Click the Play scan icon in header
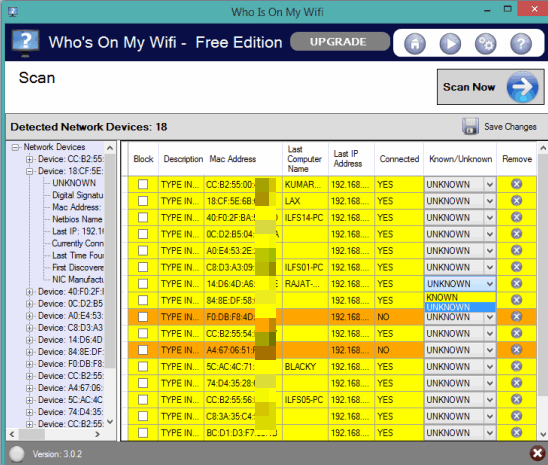 450,43
